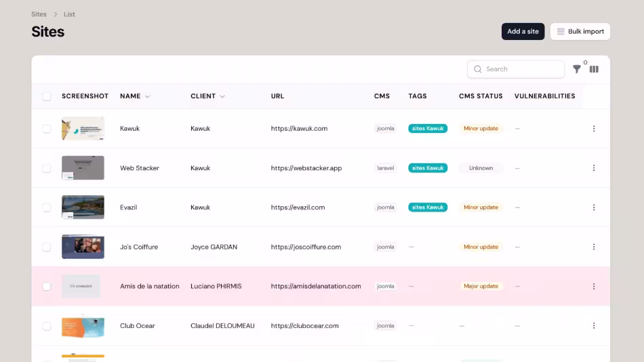Click the CMS STATUS column header
The height and width of the screenshot is (362, 644).
click(x=481, y=96)
